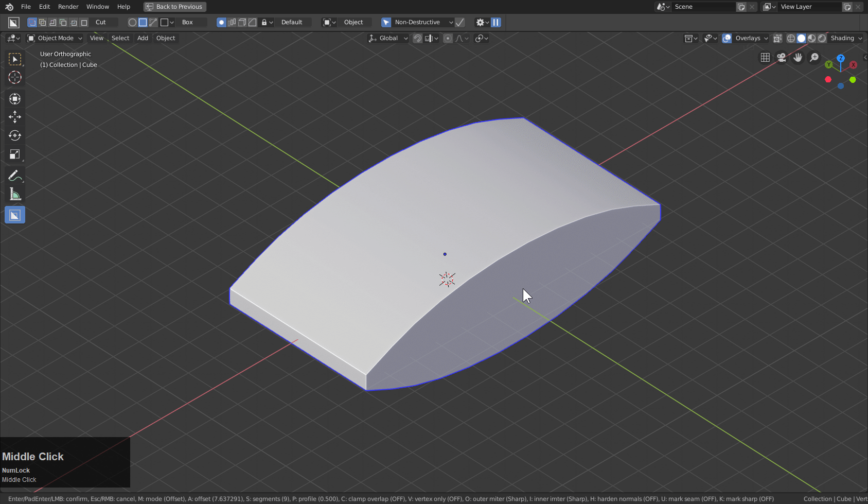Toggle the Overlays visibility button
Screen dimensions: 868x504
click(x=727, y=38)
